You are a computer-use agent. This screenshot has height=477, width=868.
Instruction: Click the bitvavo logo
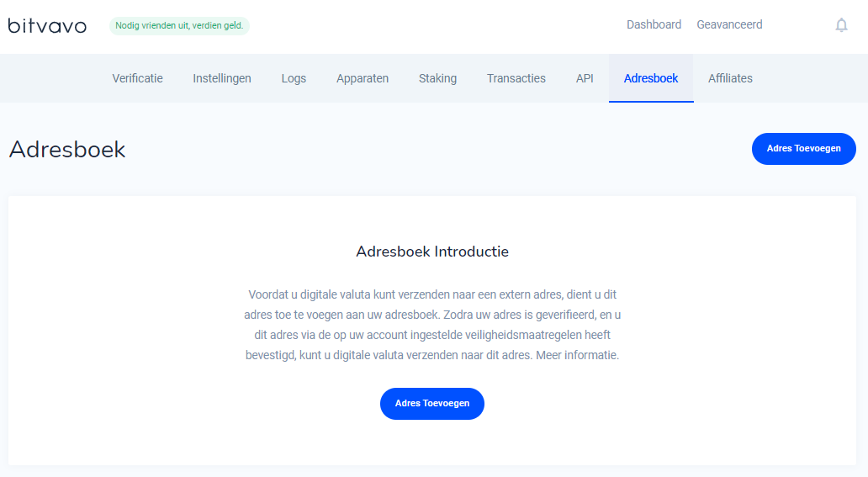tap(47, 25)
